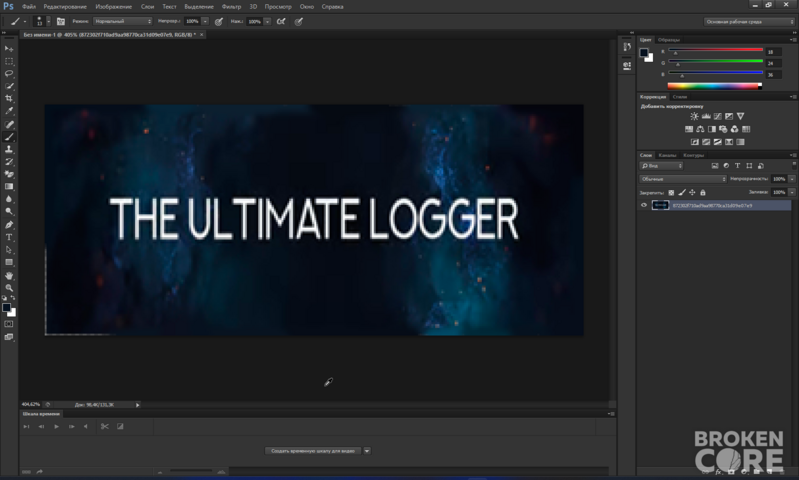Image resolution: width=799 pixels, height=480 pixels.
Task: Select the Horizontal Type tool
Action: (9, 237)
